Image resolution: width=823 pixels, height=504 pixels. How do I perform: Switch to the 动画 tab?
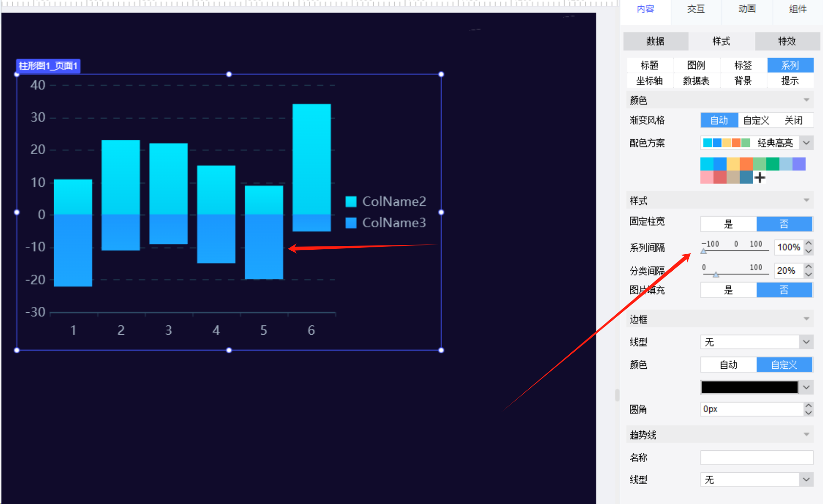747,9
